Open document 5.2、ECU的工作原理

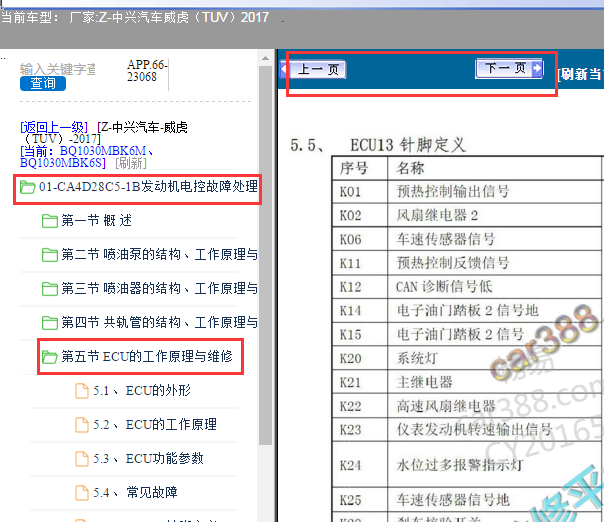pos(154,425)
